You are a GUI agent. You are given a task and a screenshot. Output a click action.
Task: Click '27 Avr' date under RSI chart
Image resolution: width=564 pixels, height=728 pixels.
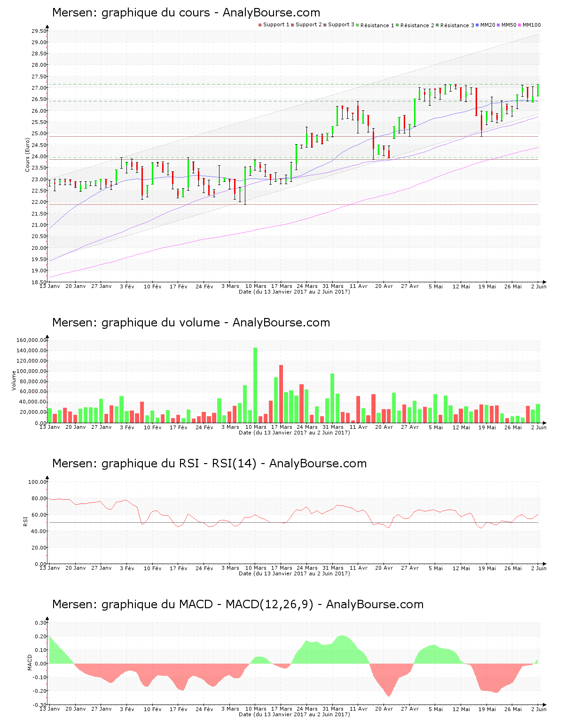(410, 568)
